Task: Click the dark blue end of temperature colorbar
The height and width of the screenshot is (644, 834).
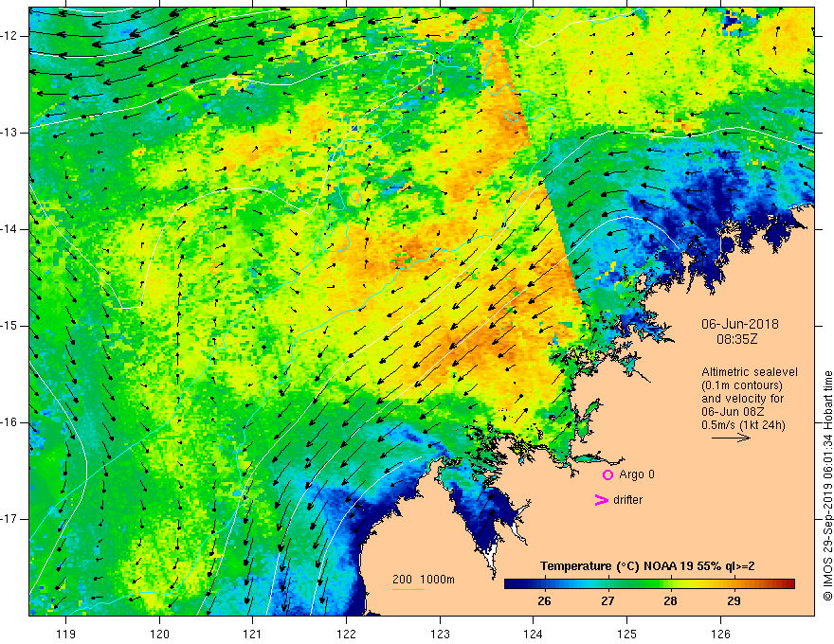Action: [511, 584]
